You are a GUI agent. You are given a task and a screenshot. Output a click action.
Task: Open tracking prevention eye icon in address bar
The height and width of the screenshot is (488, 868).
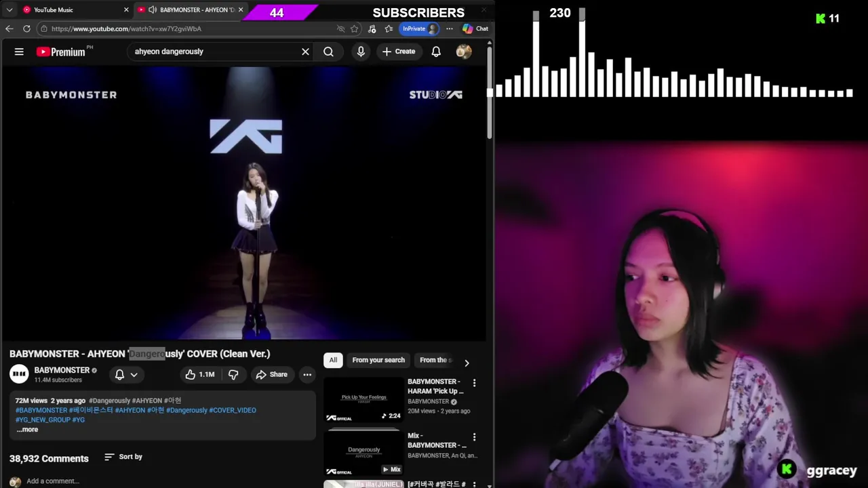click(341, 28)
